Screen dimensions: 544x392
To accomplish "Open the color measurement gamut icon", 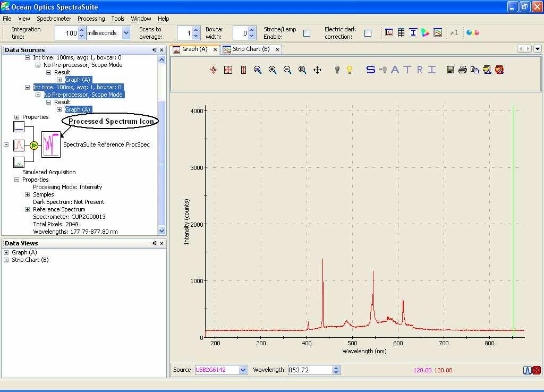I will pyautogui.click(x=426, y=32).
